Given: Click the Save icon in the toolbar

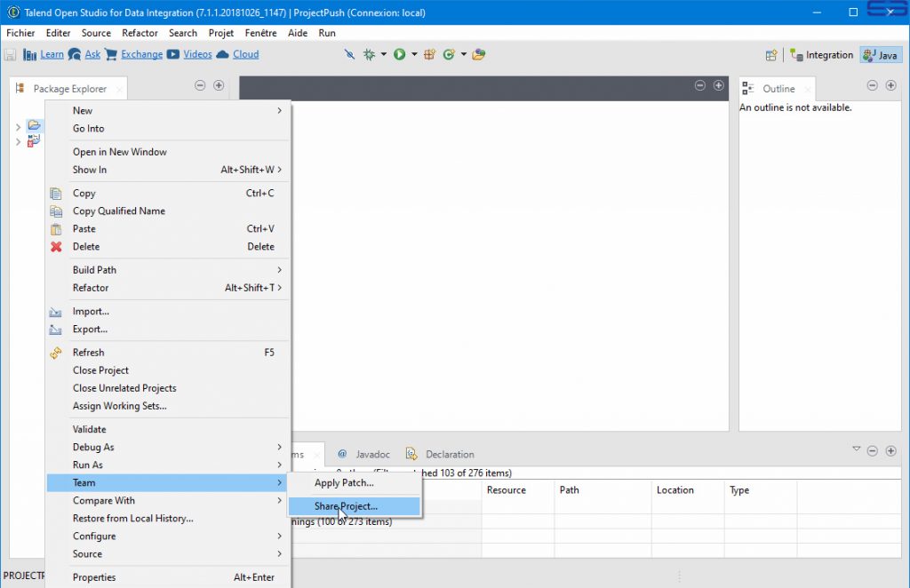Looking at the screenshot, I should click(10, 54).
